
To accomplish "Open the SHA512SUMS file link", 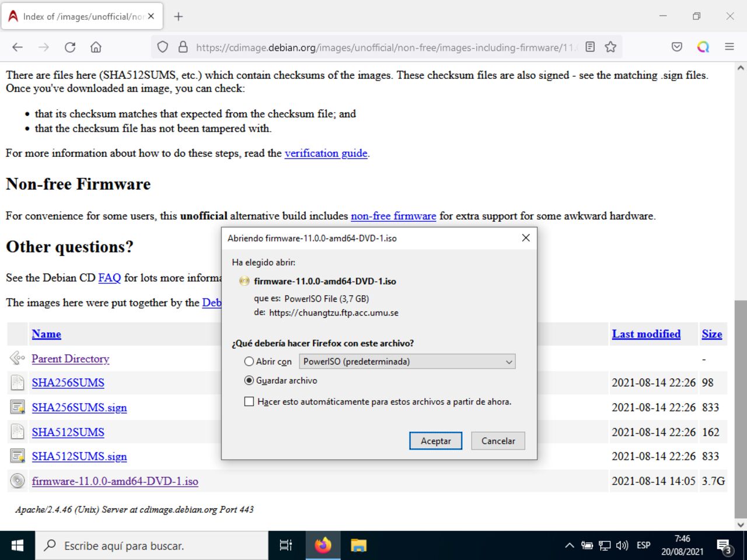I will click(x=68, y=432).
